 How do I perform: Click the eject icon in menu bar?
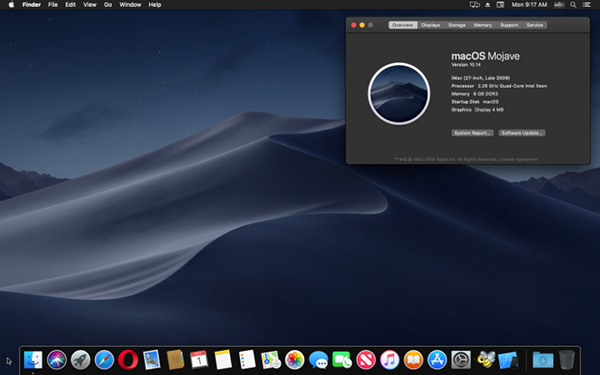pos(488,5)
